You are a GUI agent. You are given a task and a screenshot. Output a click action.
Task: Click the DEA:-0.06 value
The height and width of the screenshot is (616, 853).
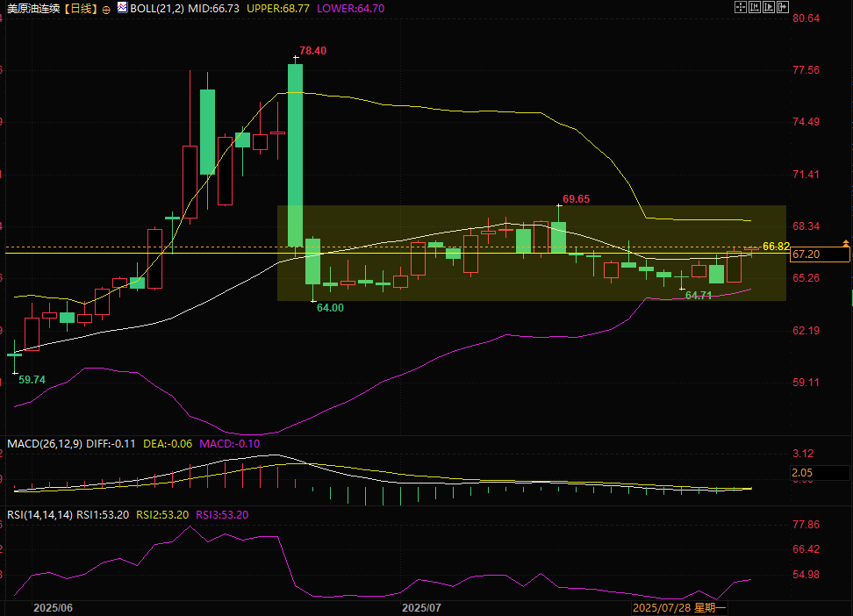(168, 444)
